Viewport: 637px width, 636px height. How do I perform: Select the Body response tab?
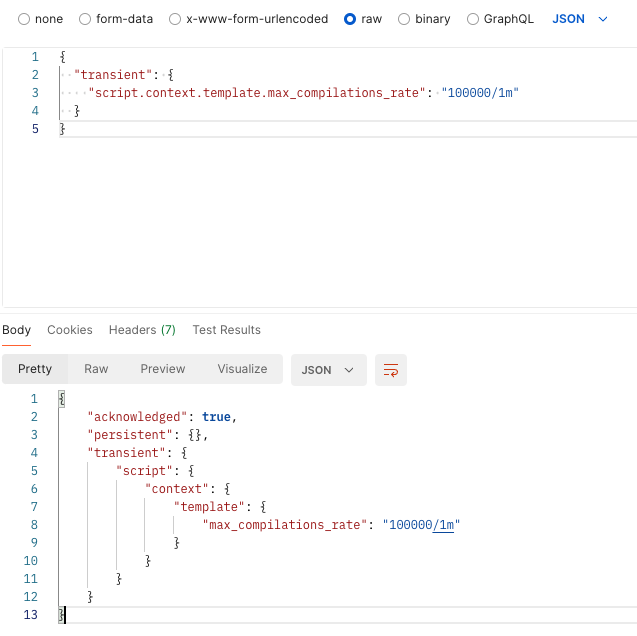click(x=16, y=330)
